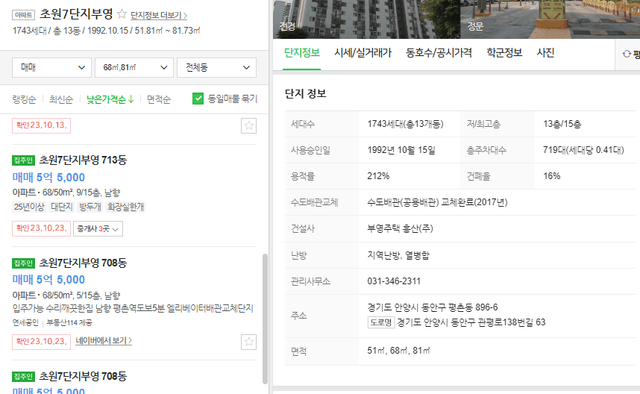Favorite the 708동 listing with 네이버에서 보기

coord(249,342)
